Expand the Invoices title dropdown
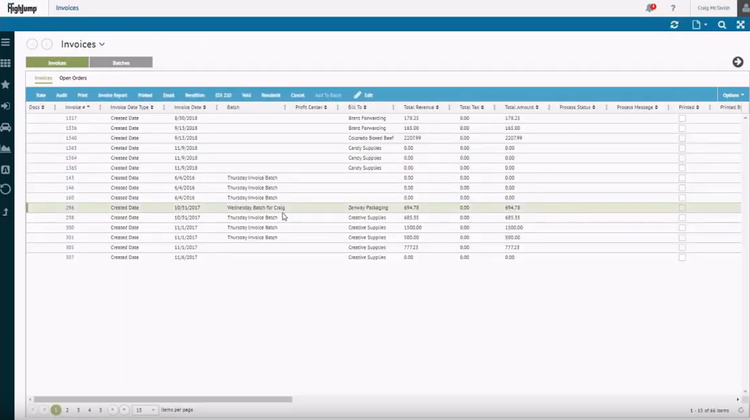The width and height of the screenshot is (750, 420). pyautogui.click(x=102, y=45)
